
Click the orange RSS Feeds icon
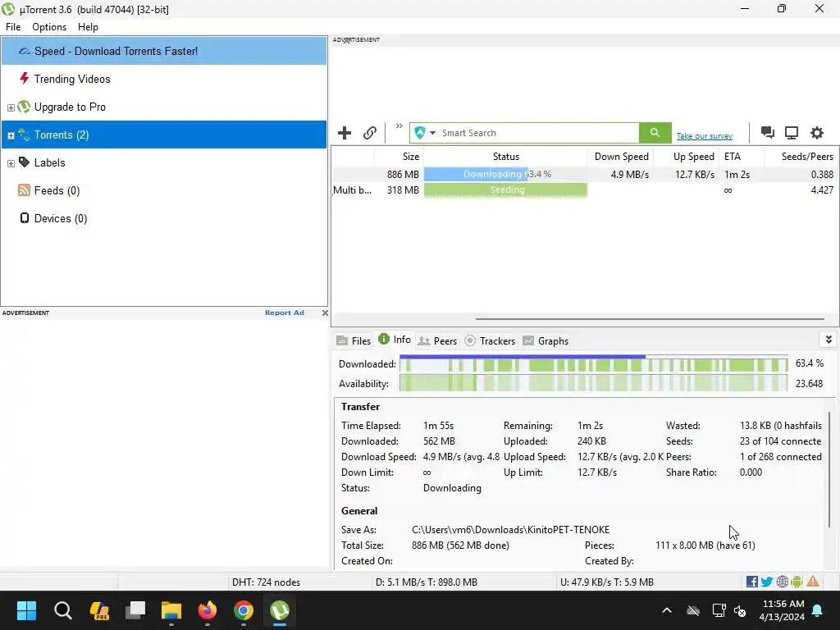24,190
